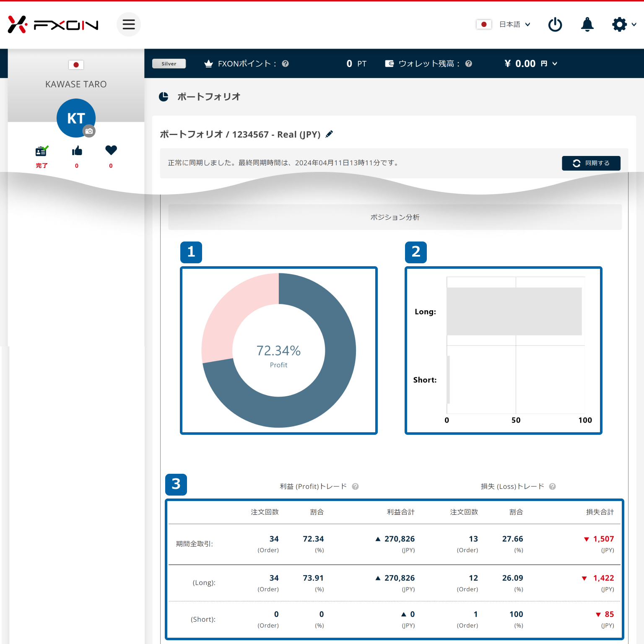Image resolution: width=644 pixels, height=644 pixels.
Task: Click the KAWASE TARO name
Action: [76, 84]
